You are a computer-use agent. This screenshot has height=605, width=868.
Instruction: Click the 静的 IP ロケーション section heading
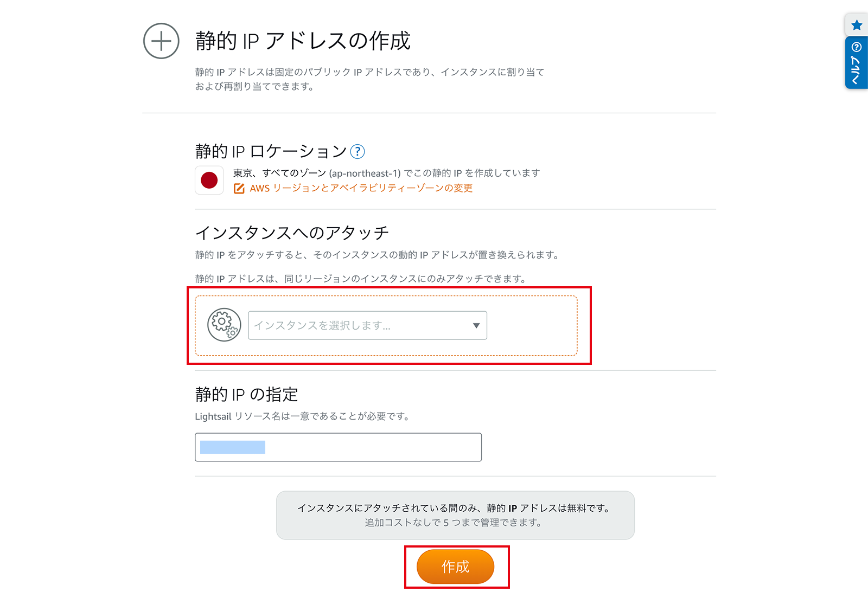[271, 151]
